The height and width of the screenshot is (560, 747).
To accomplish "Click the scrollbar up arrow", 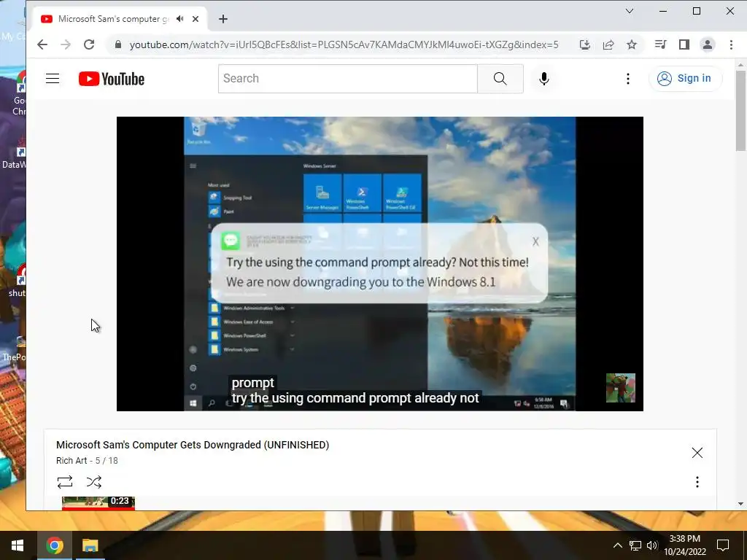I will (740, 64).
